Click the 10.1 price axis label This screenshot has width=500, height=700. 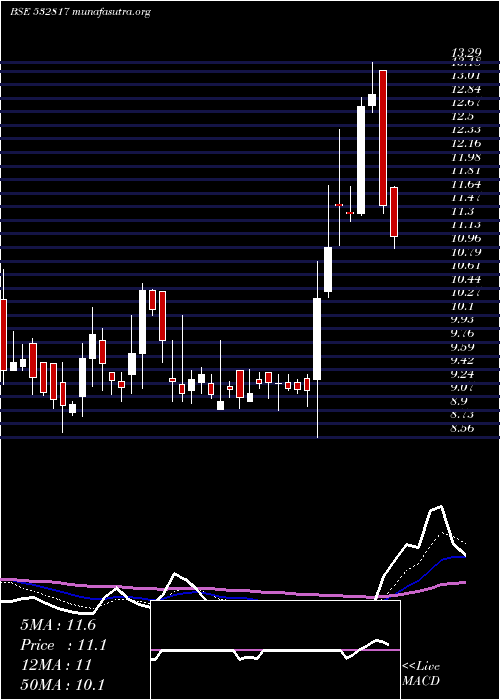tap(462, 307)
